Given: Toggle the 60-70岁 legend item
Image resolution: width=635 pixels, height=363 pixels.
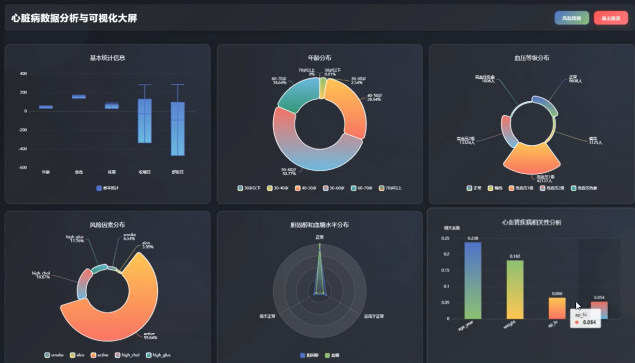Looking at the screenshot, I should pos(362,188).
